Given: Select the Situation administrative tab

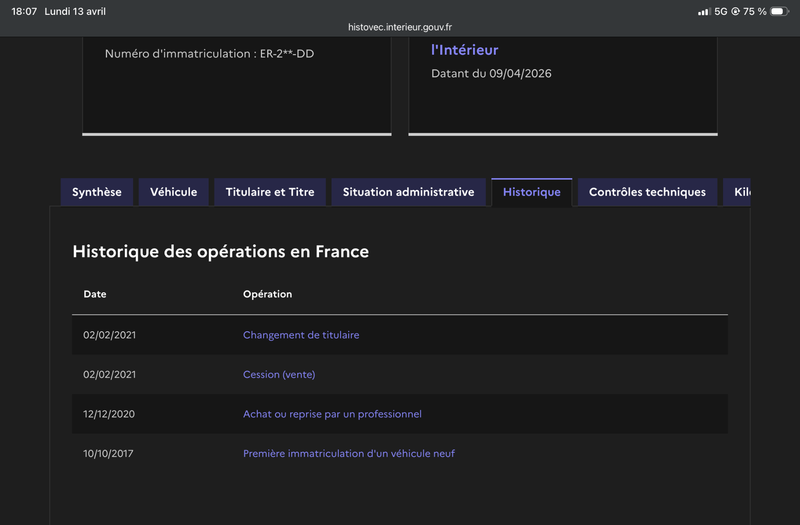Looking at the screenshot, I should 408,192.
